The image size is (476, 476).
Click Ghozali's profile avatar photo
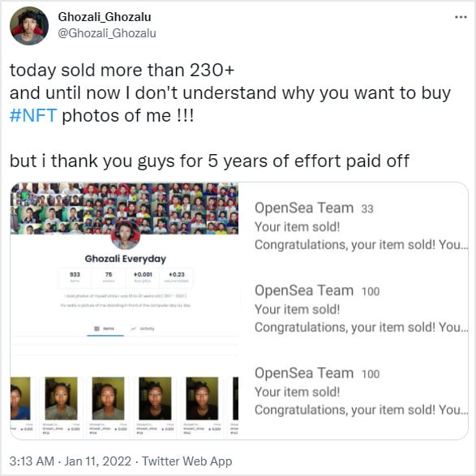coord(29,26)
